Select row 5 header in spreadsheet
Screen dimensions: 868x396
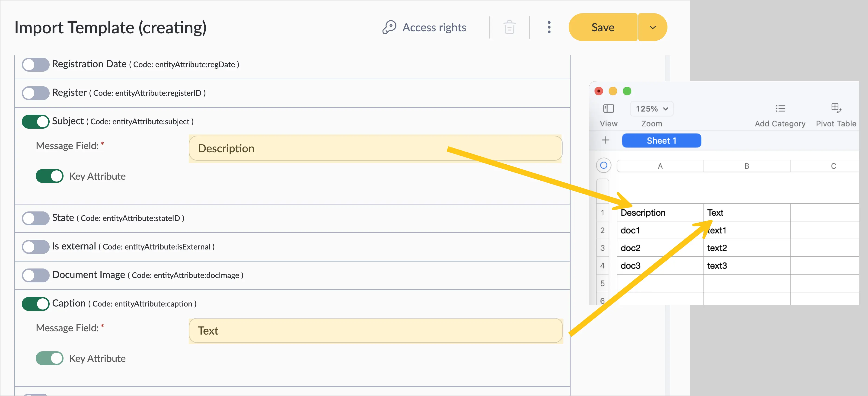click(603, 283)
